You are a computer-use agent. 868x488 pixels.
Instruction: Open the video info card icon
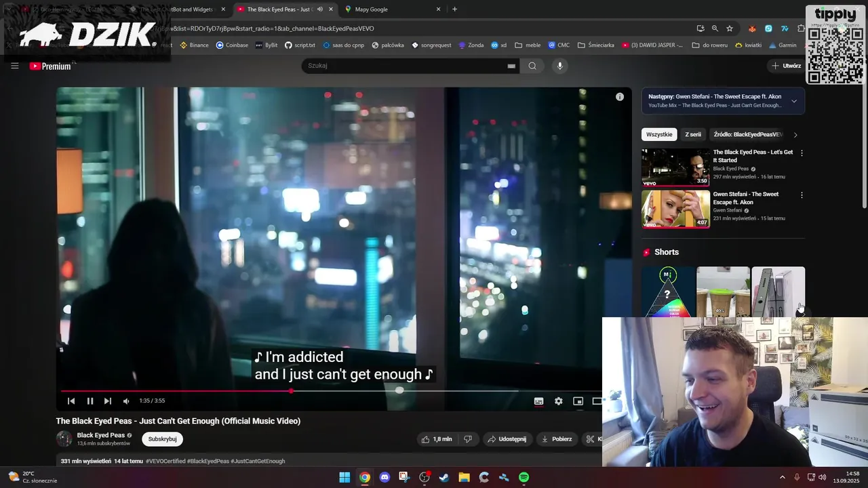point(619,97)
